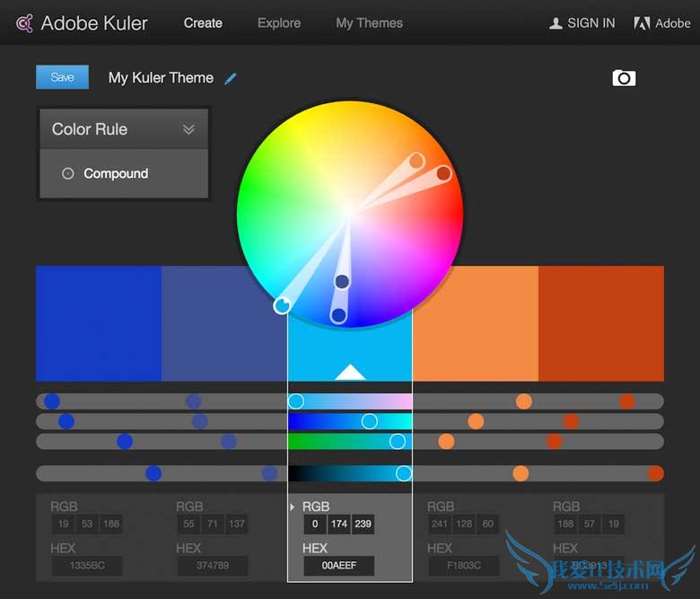
Task: Click the My Kuler Theme title
Action: (161, 78)
